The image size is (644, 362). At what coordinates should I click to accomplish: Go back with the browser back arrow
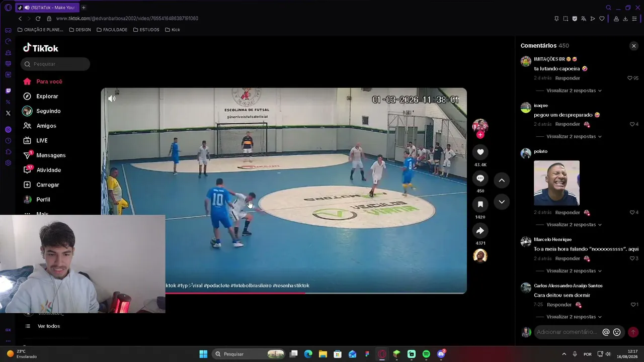20,19
